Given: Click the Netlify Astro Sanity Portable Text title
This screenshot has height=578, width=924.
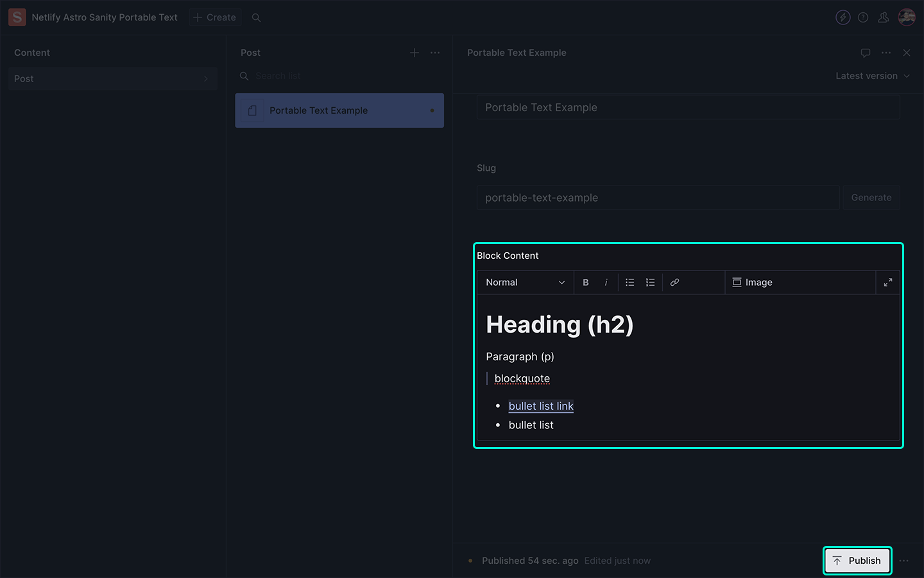Looking at the screenshot, I should [x=105, y=17].
